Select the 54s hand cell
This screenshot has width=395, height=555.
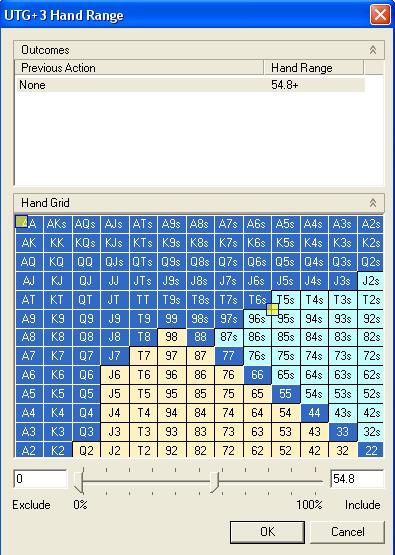point(314,394)
